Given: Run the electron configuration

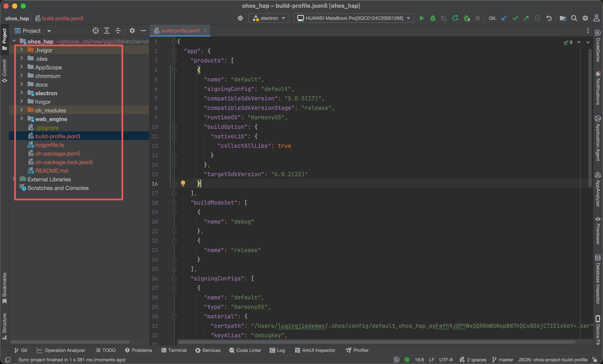Looking at the screenshot, I should click(421, 18).
